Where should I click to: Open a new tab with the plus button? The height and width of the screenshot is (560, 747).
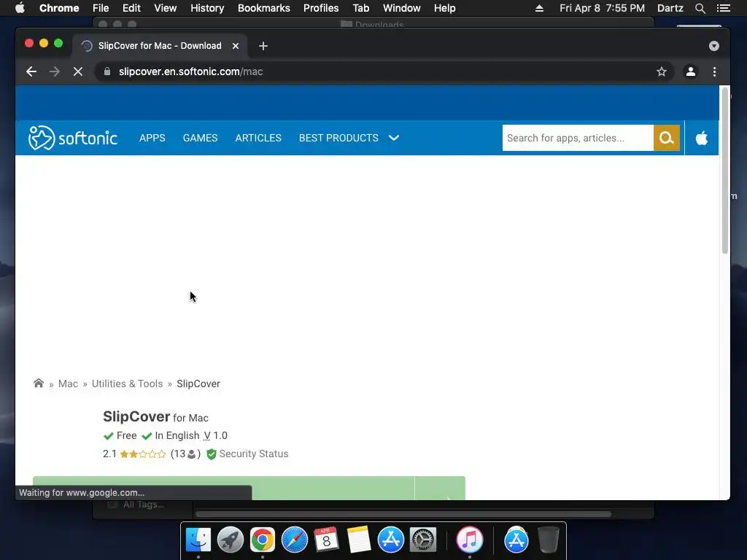tap(263, 46)
